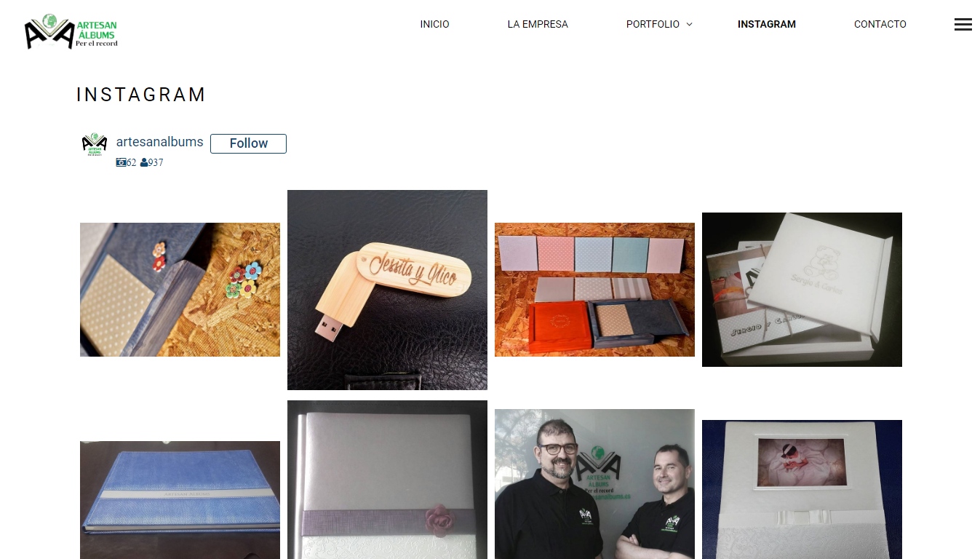
Task: Click the followers person icon
Action: (x=144, y=162)
